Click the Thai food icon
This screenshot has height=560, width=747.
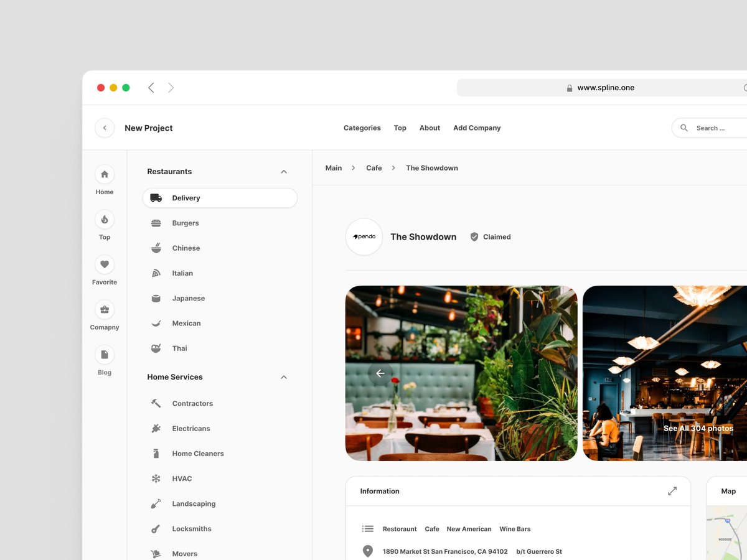coord(156,348)
